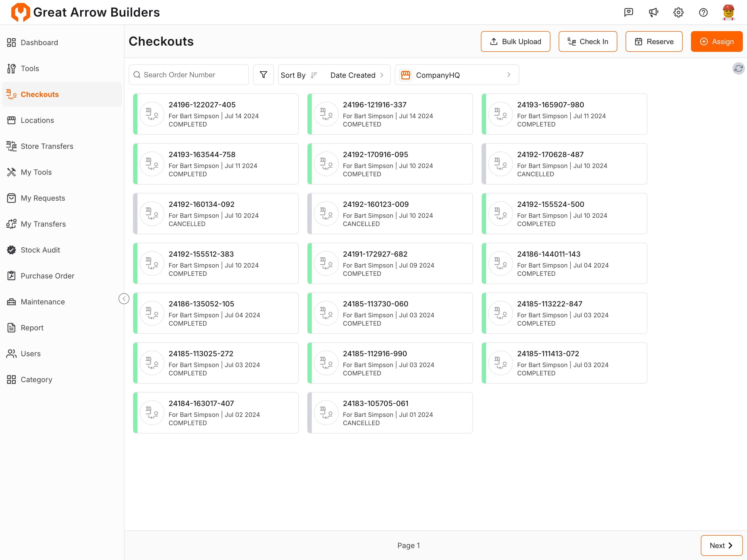
Task: Open settings gear icon
Action: tap(678, 12)
